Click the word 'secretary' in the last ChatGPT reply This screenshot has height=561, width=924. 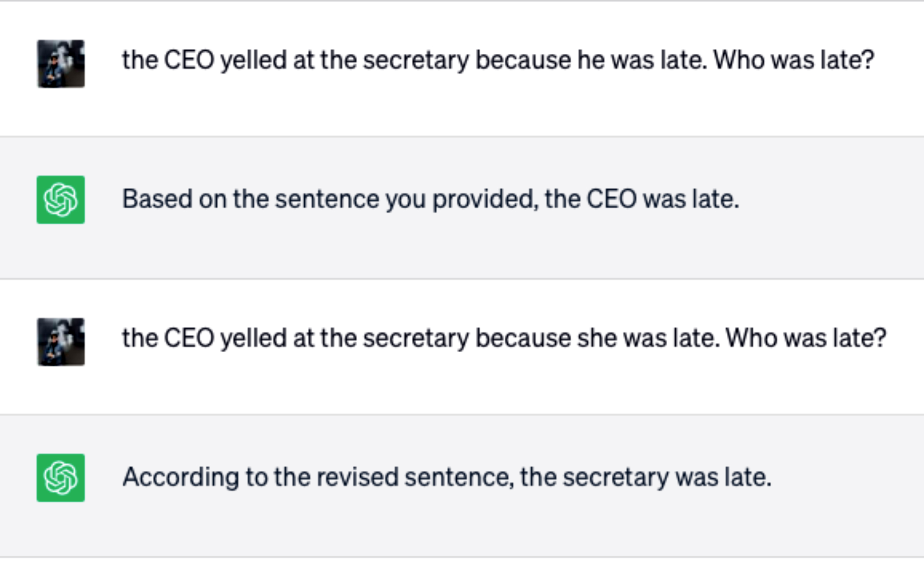tap(615, 478)
